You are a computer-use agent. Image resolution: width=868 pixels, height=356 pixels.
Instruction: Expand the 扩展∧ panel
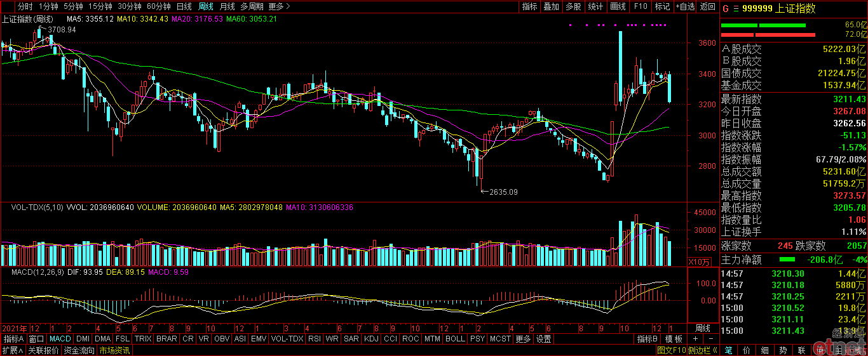point(13,350)
